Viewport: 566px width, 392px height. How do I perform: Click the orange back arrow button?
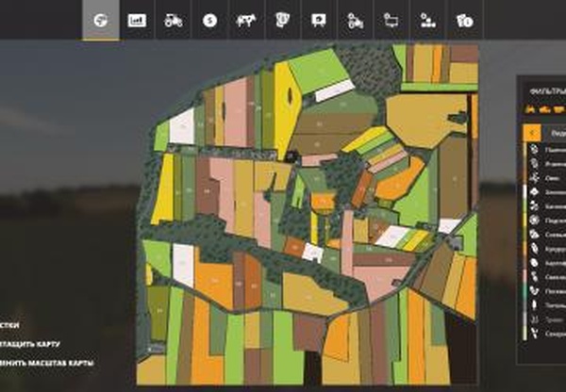[x=532, y=133]
